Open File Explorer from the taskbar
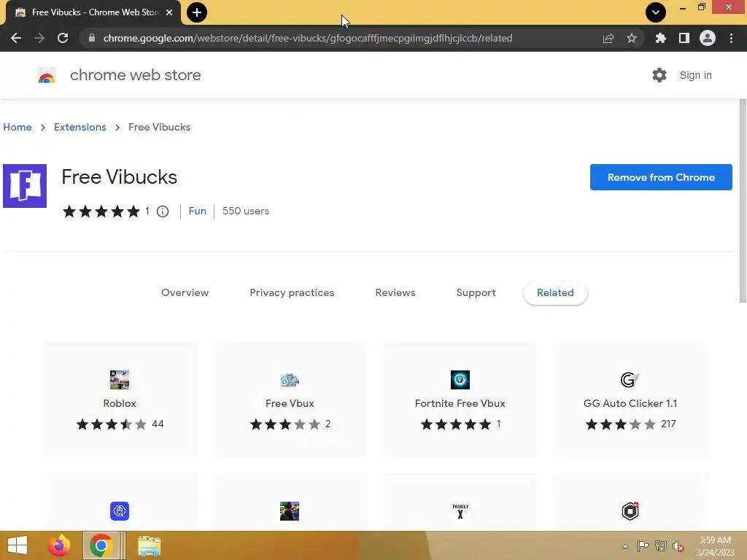This screenshot has width=747, height=560. tap(149, 546)
